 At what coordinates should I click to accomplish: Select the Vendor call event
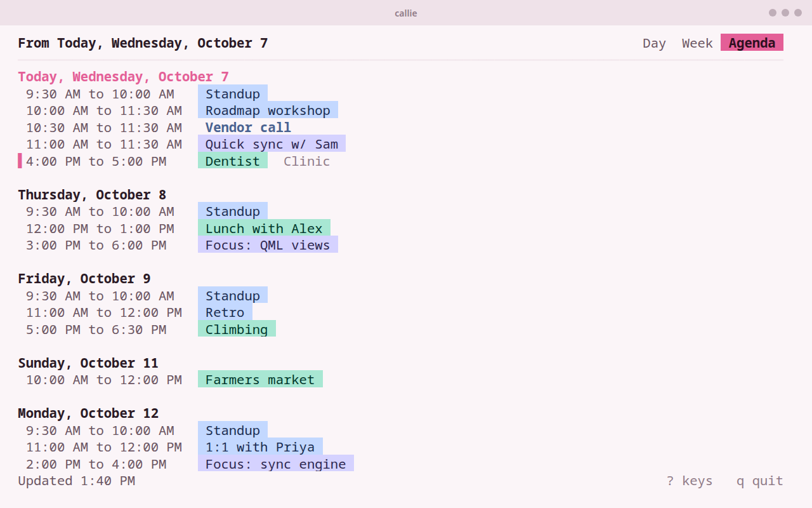pos(248,128)
